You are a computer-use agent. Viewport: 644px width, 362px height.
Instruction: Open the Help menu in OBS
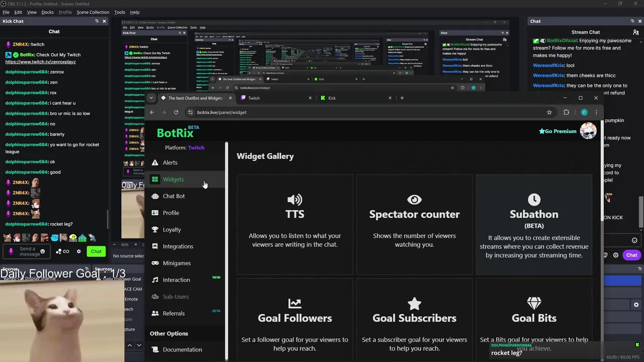pyautogui.click(x=135, y=12)
